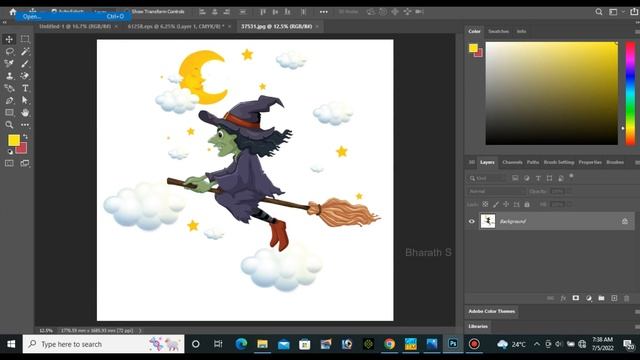Open the workspace switcher icon

[613, 12]
